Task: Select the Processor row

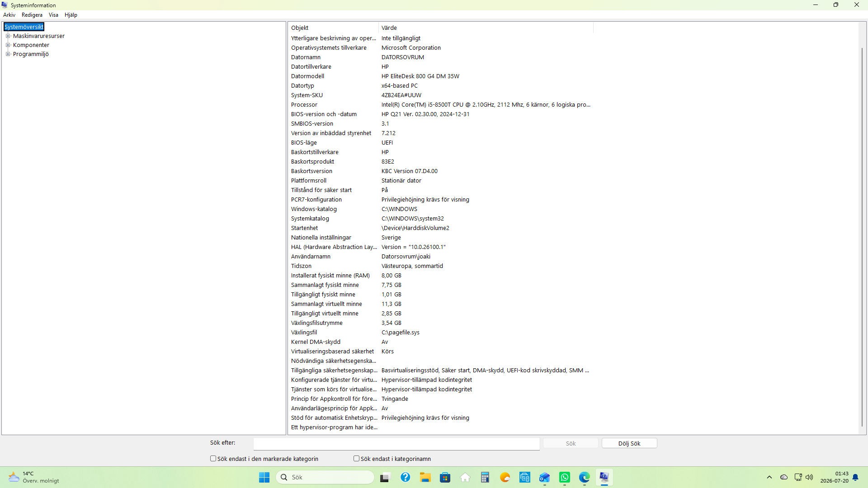Action: coord(441,104)
